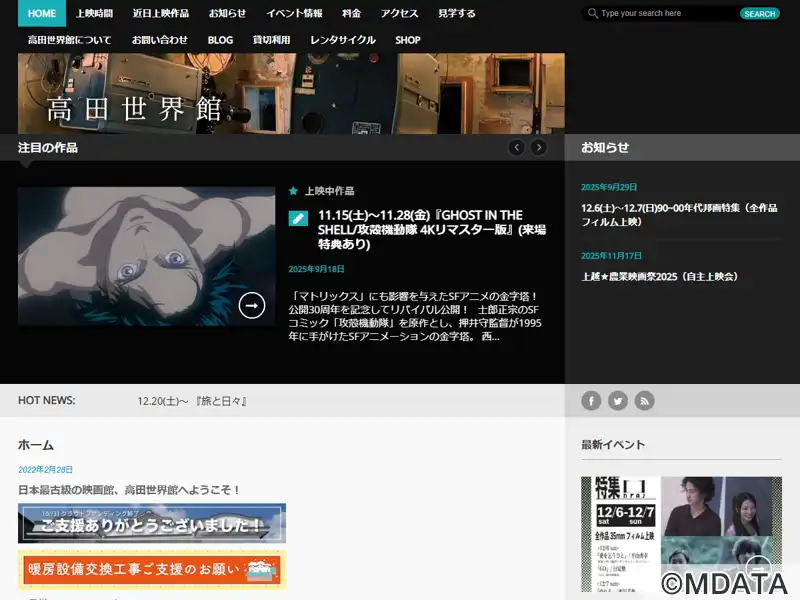The height and width of the screenshot is (600, 800).
Task: Open the SHOP menu item
Action: pos(408,40)
